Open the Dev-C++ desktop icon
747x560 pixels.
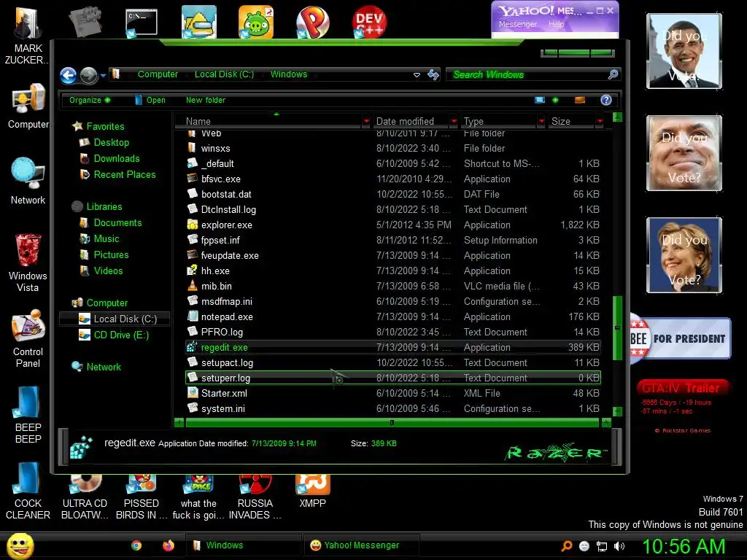(x=369, y=22)
